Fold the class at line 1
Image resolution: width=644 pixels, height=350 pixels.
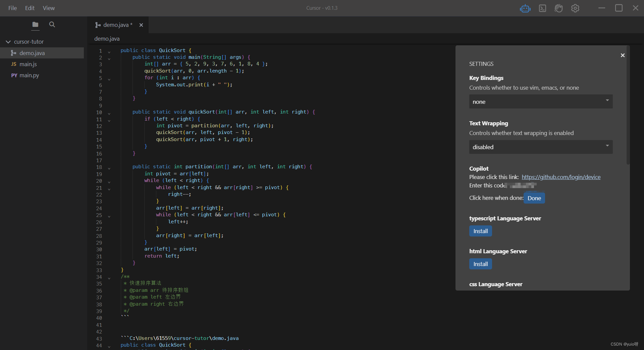pos(109,52)
